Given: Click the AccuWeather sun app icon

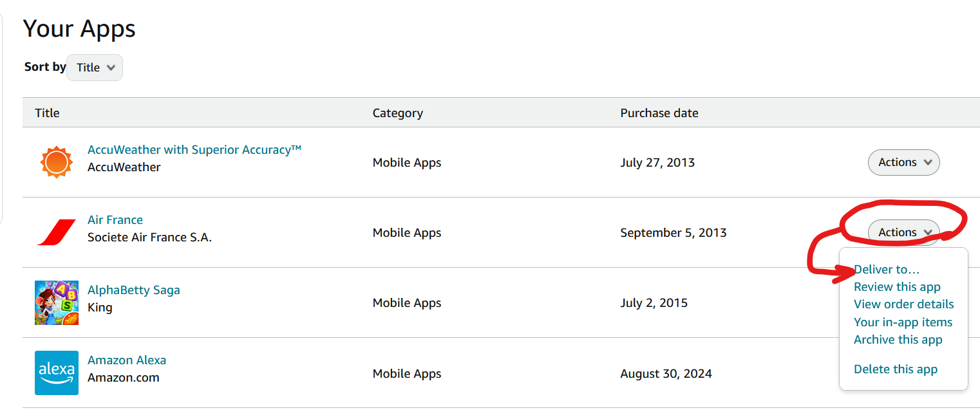Looking at the screenshot, I should pos(56,162).
